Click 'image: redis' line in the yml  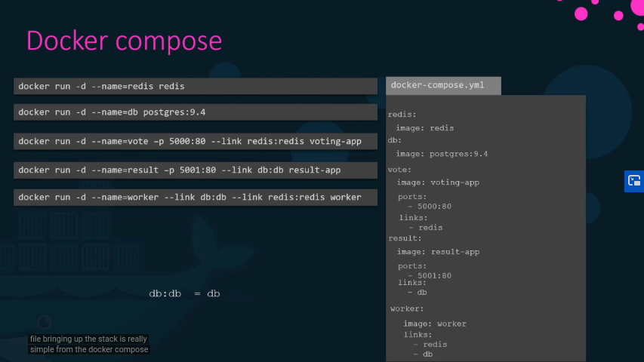point(425,128)
